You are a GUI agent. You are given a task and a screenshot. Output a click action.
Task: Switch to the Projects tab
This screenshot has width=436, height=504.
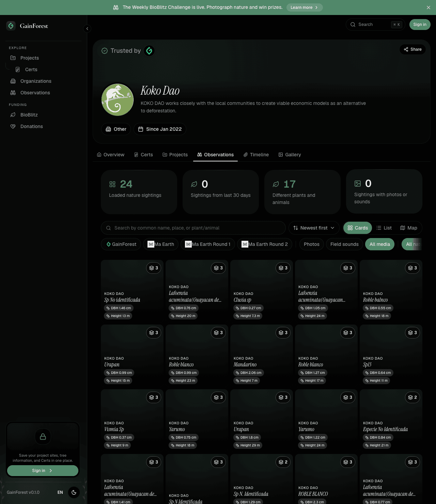[x=175, y=155]
